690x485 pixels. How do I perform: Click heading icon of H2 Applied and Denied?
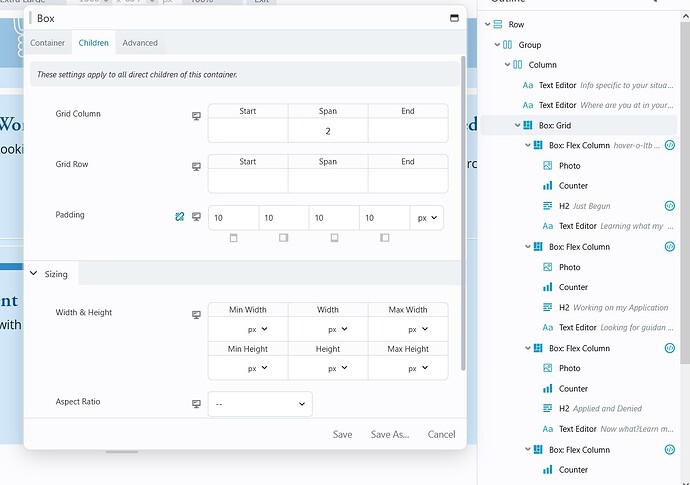tap(547, 409)
